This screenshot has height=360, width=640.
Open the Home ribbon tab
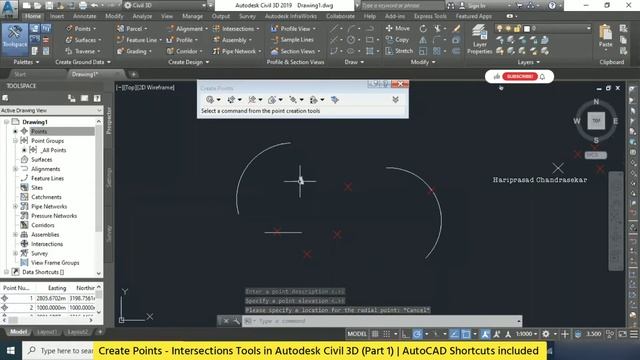(32, 16)
